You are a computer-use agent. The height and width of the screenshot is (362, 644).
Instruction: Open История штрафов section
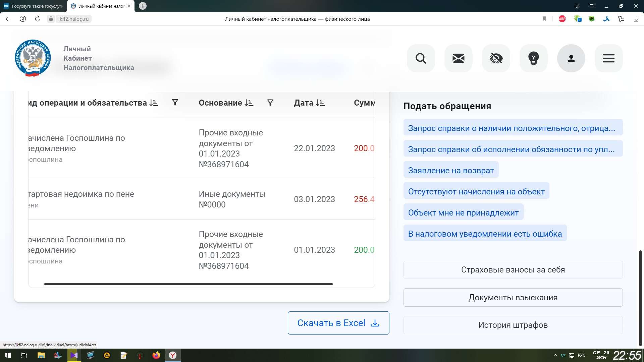(513, 325)
